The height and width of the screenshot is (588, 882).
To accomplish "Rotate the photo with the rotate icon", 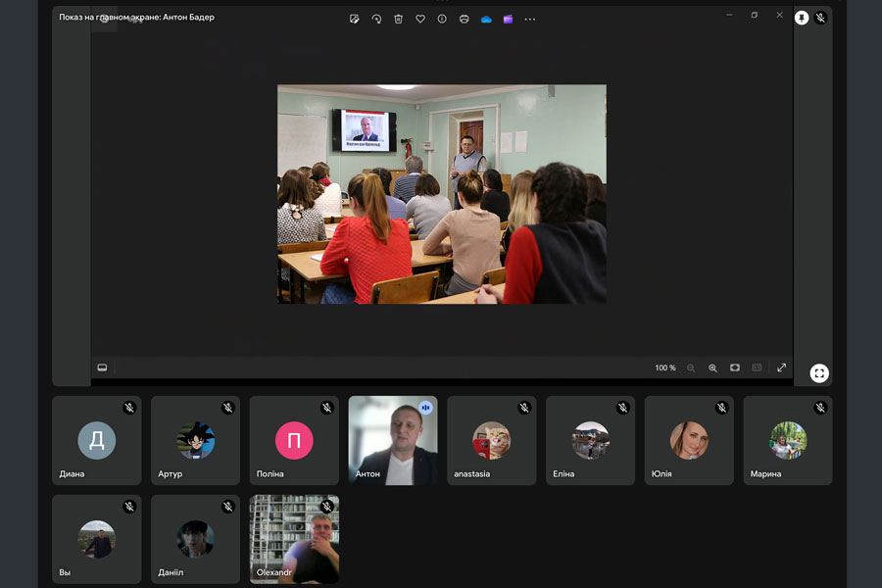I will 376,19.
